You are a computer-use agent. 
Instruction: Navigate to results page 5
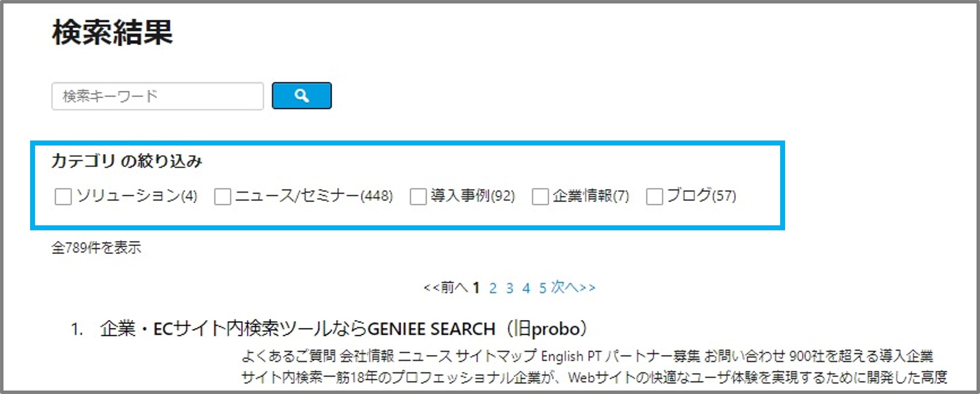(x=543, y=288)
